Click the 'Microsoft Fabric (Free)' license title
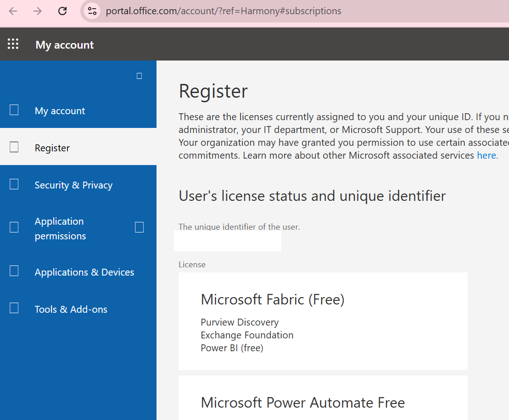 [x=273, y=299]
